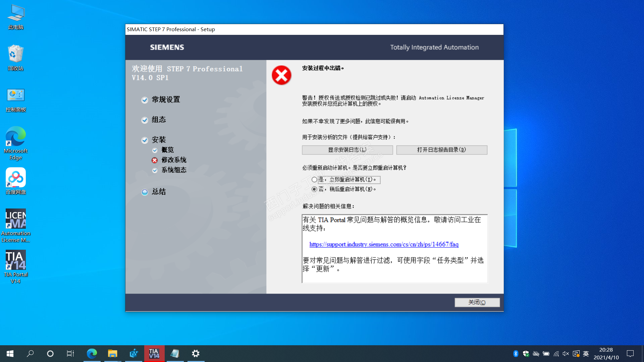Open Settings gear in taskbar
Viewport: 644px width, 362px height.
coord(196,354)
